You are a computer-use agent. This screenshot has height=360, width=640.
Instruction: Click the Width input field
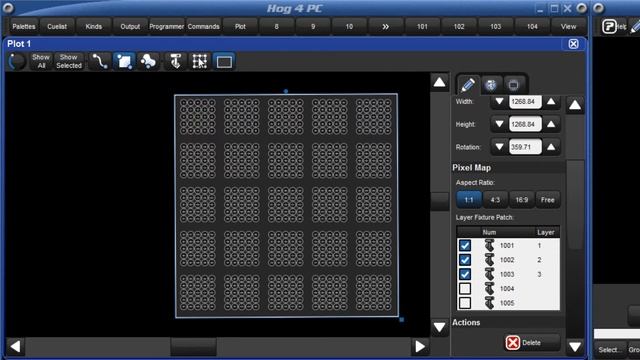point(525,102)
